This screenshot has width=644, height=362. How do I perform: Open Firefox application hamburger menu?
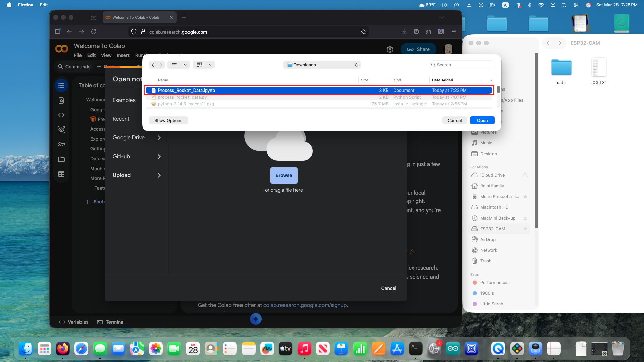453,32
